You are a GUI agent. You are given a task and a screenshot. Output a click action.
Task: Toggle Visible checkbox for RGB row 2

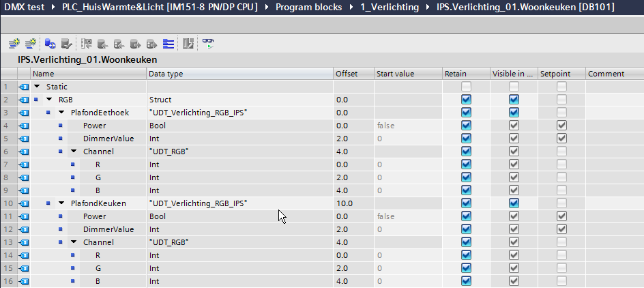pyautogui.click(x=514, y=100)
